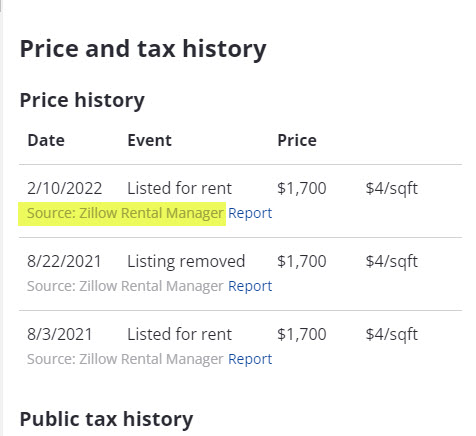
Task: Click the Price column header
Action: point(297,140)
